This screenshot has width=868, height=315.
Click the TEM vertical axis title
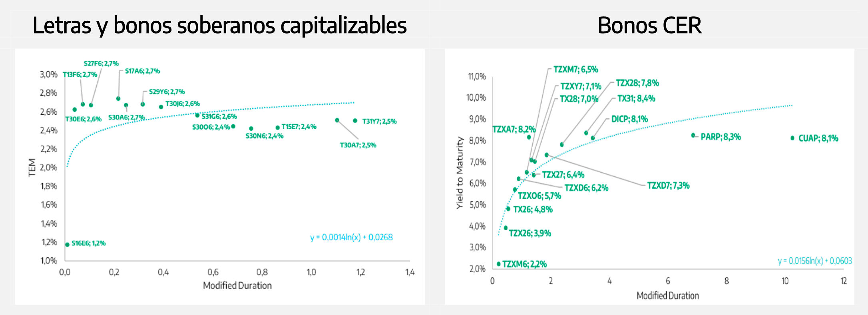[x=32, y=167]
